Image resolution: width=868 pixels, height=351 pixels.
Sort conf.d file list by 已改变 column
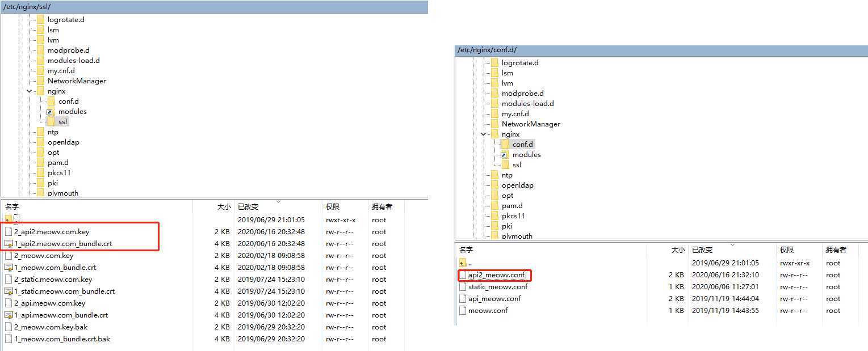click(x=732, y=250)
